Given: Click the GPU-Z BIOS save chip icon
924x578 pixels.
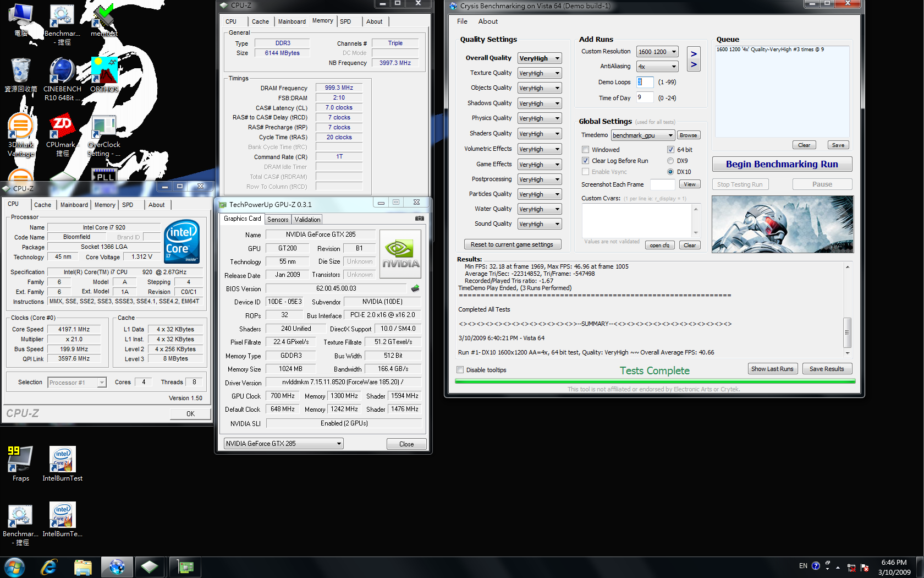Looking at the screenshot, I should (415, 288).
